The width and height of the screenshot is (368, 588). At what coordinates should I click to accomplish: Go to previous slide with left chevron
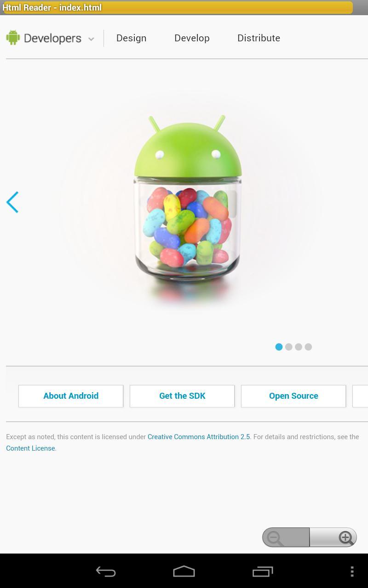[x=12, y=202]
